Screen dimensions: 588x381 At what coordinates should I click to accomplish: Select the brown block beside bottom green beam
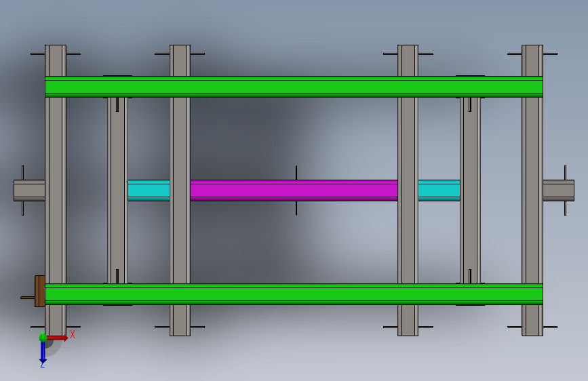(x=40, y=291)
